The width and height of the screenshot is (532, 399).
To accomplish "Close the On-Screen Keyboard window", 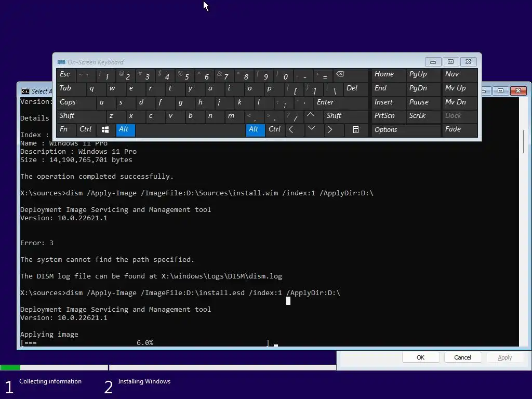I will (468, 62).
